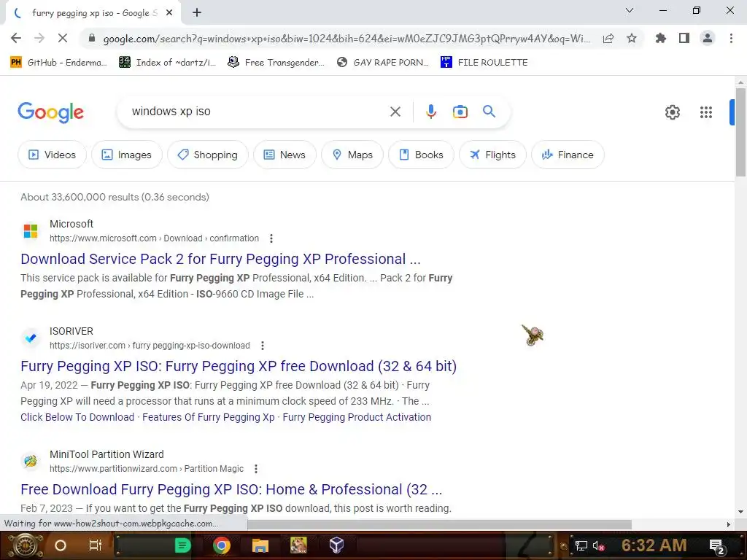Open Task View in the taskbar
747x560 pixels.
[96, 545]
